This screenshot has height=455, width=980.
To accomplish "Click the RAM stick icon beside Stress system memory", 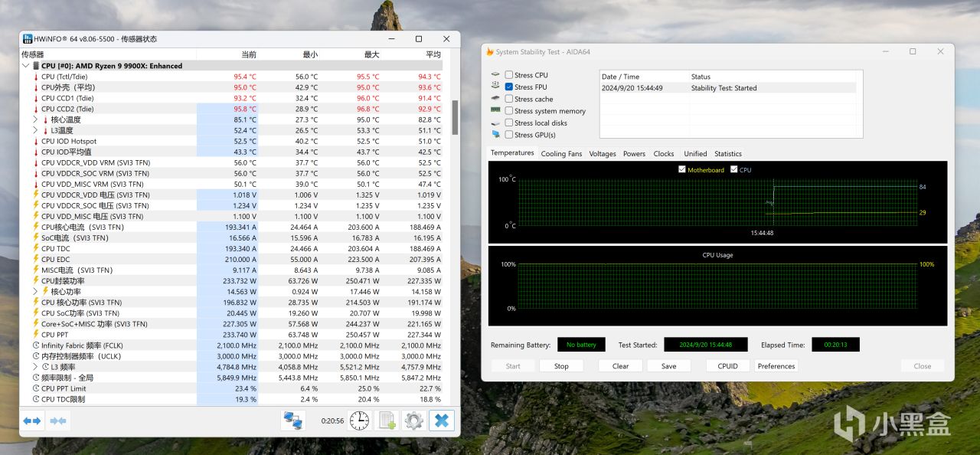I will pos(495,110).
